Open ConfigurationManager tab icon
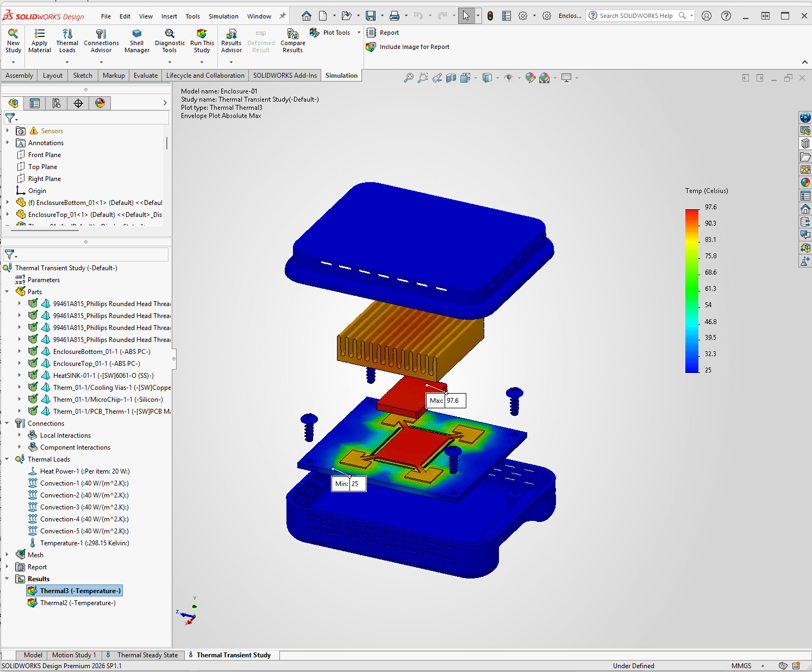Screen dimensions: 812x672 [x=57, y=103]
